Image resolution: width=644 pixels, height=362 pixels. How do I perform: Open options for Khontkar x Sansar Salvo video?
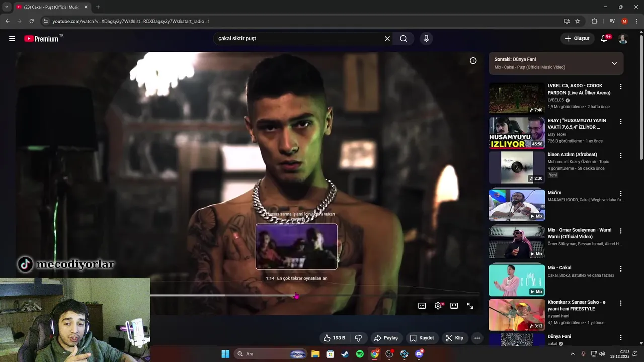[621, 303]
